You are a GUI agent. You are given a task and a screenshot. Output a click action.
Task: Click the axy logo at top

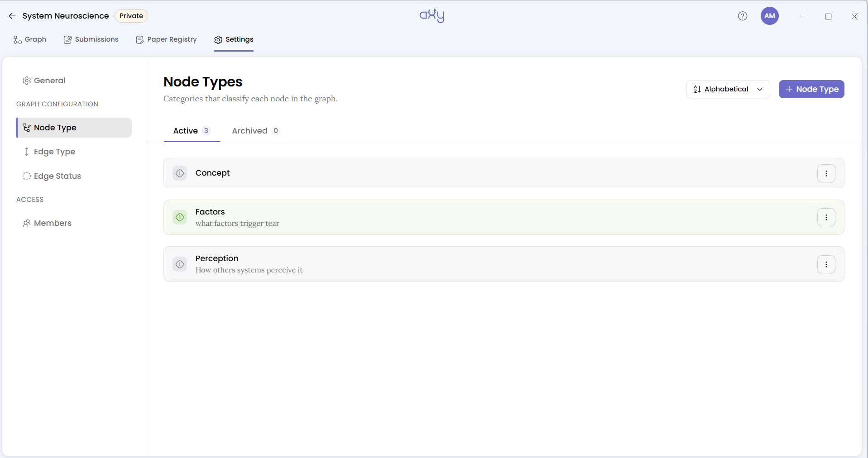pyautogui.click(x=432, y=15)
